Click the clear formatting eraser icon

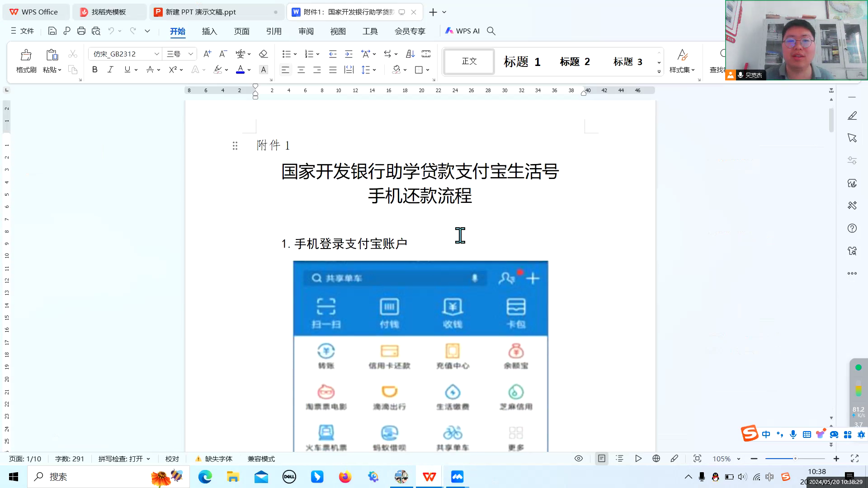pyautogui.click(x=263, y=54)
